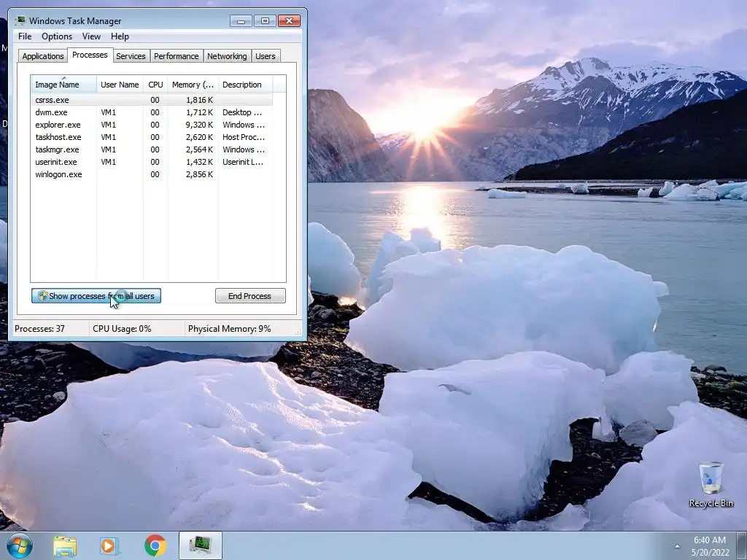Click the Userinit L... description cell

point(243,162)
